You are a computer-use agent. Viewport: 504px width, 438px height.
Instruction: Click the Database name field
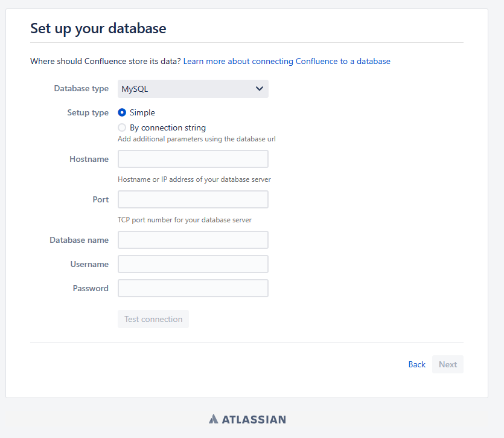(193, 240)
